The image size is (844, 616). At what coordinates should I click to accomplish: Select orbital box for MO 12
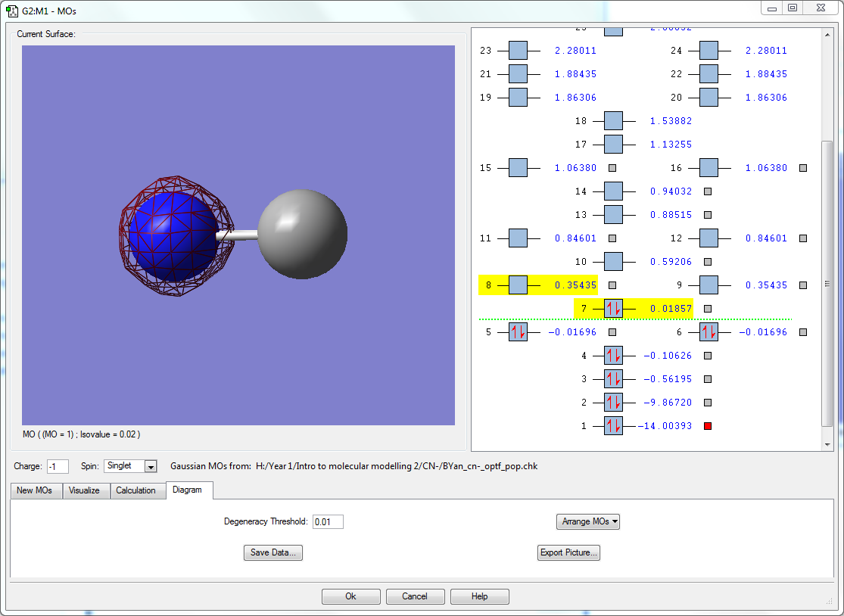point(709,238)
